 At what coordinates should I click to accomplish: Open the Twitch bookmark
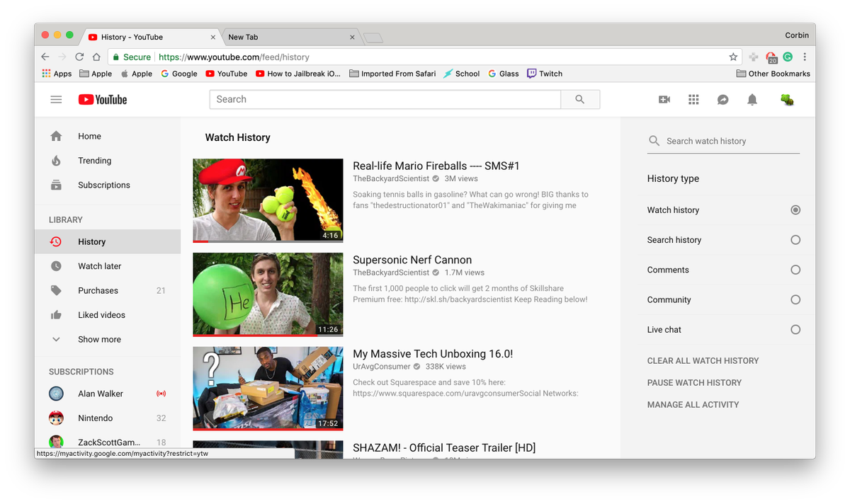[x=545, y=73]
